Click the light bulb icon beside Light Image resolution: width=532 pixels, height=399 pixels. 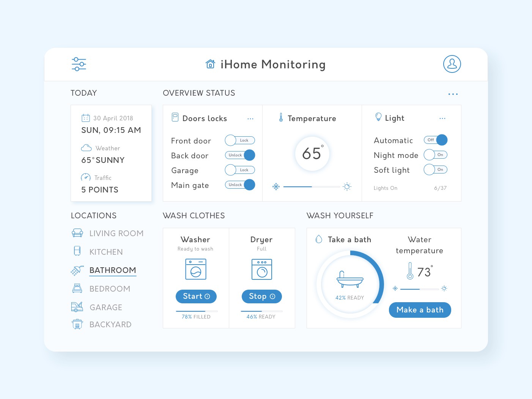point(378,117)
